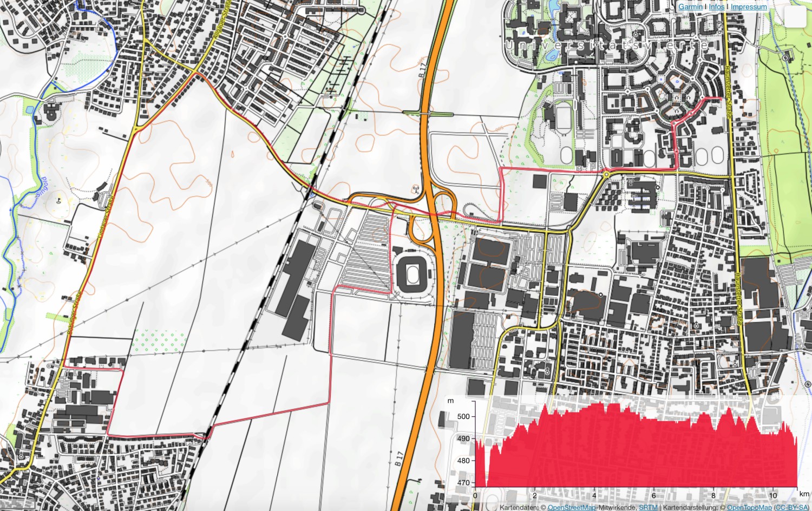The width and height of the screenshot is (812, 511).
Task: Click the antenna icon near the university buildings
Action: 631,182
